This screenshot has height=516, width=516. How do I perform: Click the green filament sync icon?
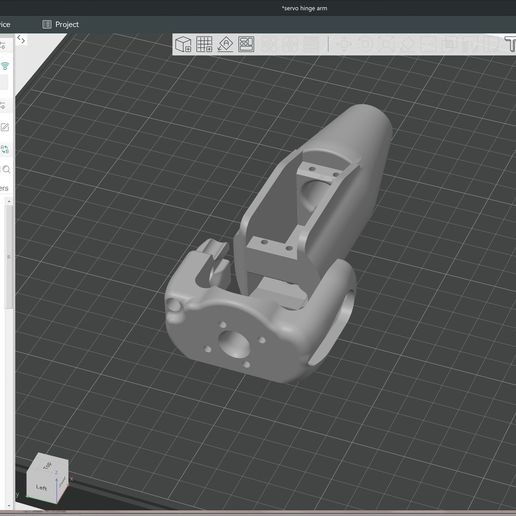(x=5, y=150)
